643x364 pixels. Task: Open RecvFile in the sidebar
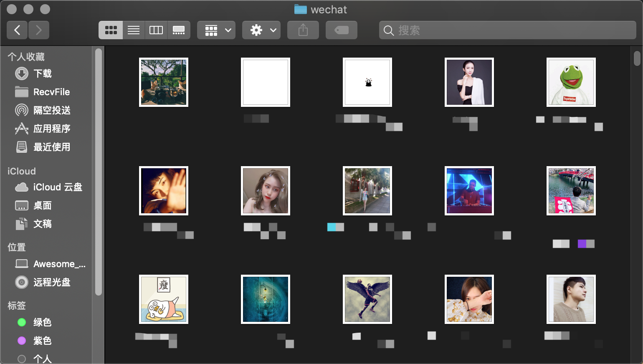pos(51,92)
